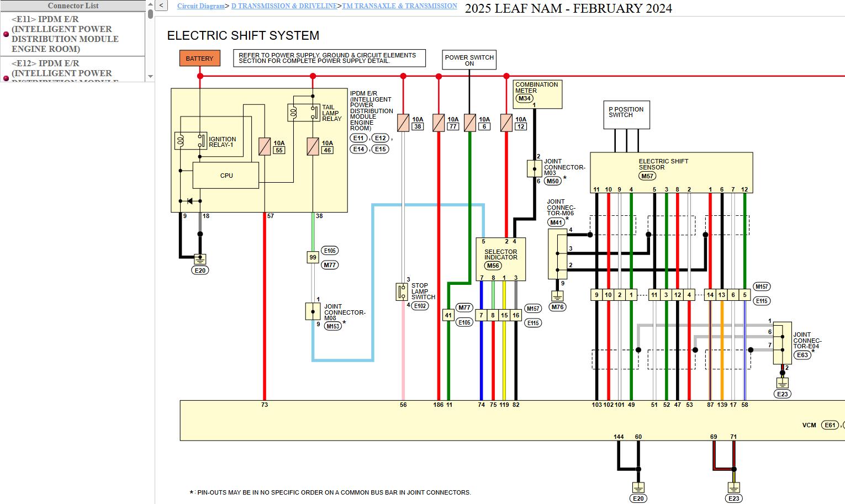This screenshot has width=845, height=504.
Task: Click the STOP LAMP SWITCH symbol
Action: (402, 291)
